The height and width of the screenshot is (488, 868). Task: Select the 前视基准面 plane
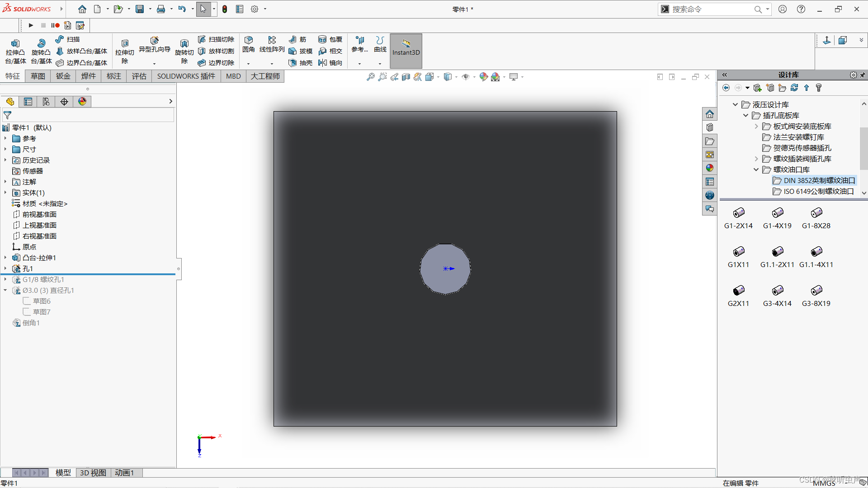coord(34,215)
